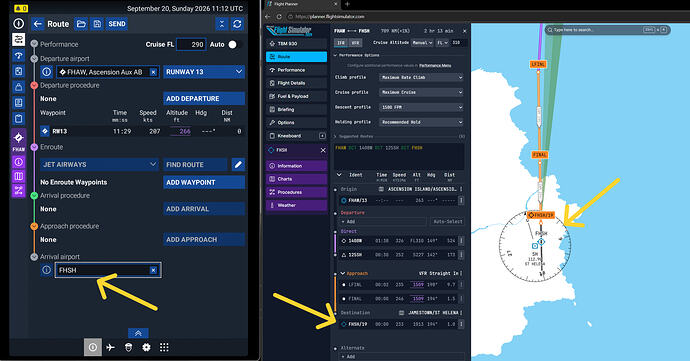
Task: Open settings gear in the bottom bar
Action: 146,347
